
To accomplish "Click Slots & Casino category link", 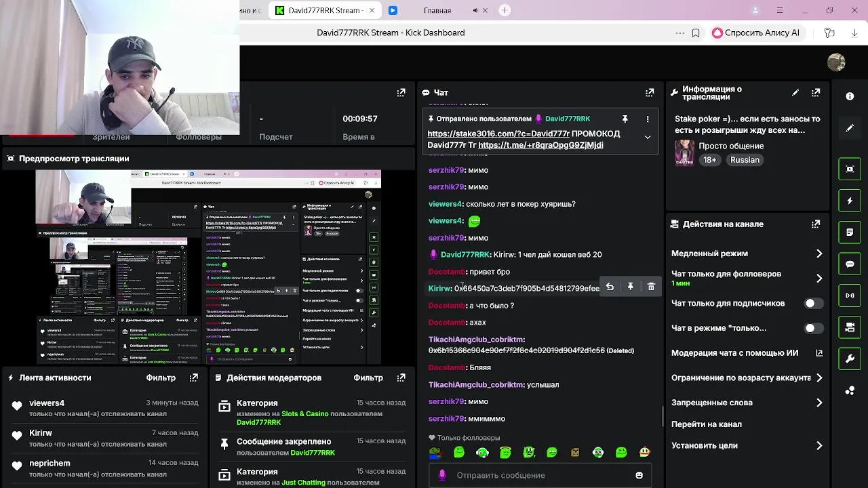I will 305,413.
